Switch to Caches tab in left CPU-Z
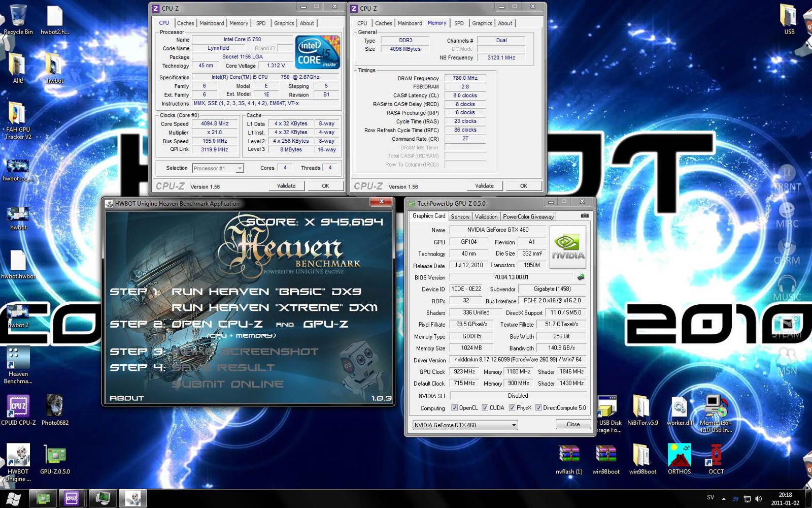 coord(185,23)
